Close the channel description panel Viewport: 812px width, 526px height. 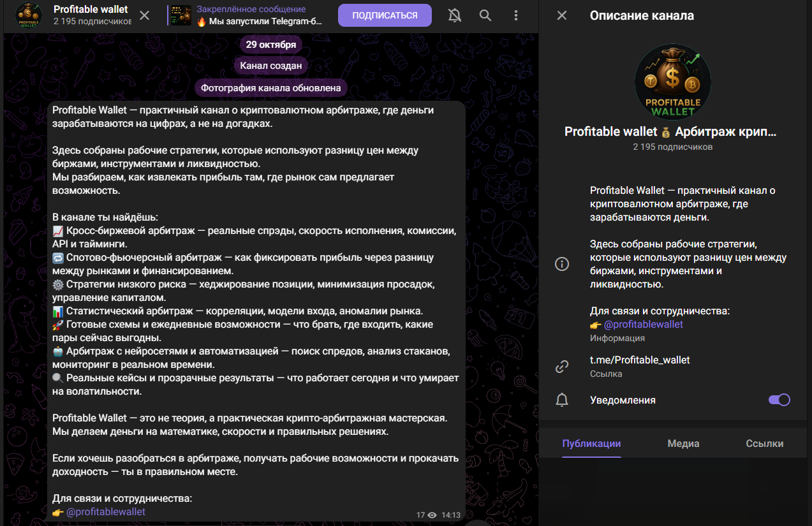[x=562, y=15]
